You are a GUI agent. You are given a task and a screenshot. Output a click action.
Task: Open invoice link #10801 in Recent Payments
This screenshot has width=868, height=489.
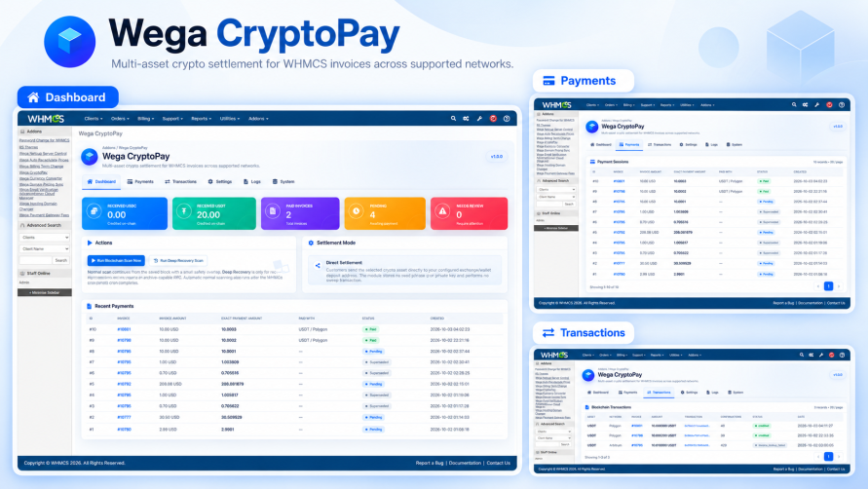(124, 329)
